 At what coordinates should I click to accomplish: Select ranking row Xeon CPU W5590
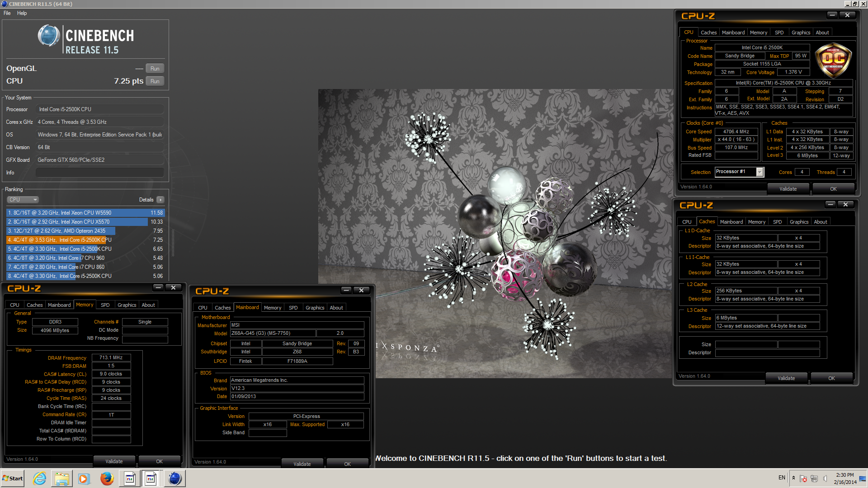coord(85,213)
